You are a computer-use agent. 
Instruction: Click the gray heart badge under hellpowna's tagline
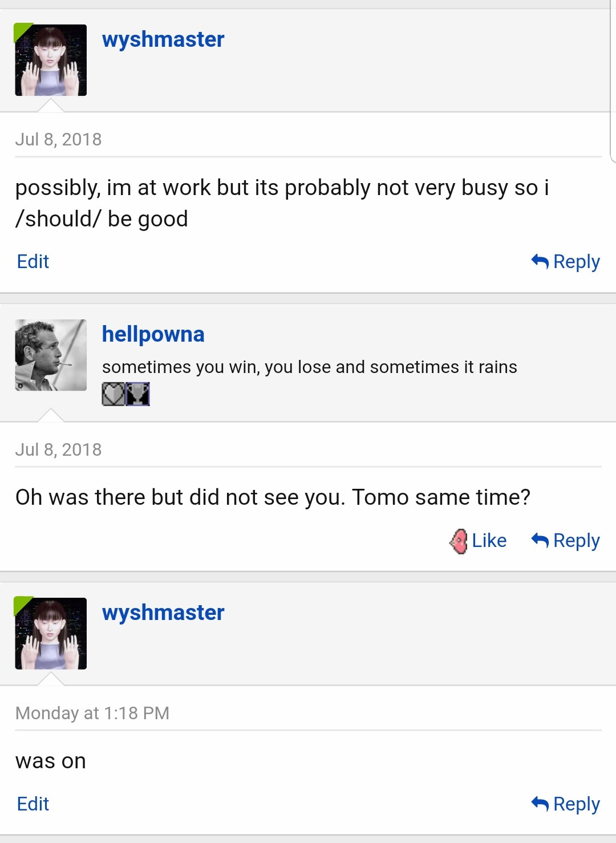click(114, 394)
